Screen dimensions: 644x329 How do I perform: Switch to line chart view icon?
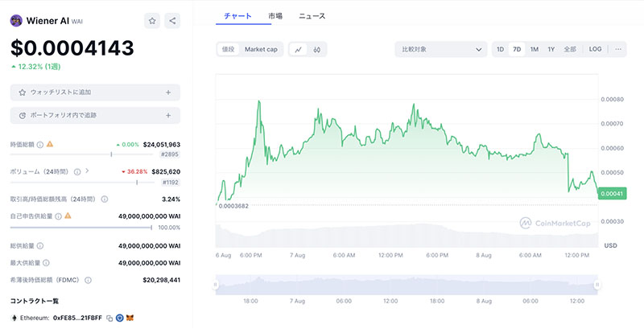[x=298, y=50]
